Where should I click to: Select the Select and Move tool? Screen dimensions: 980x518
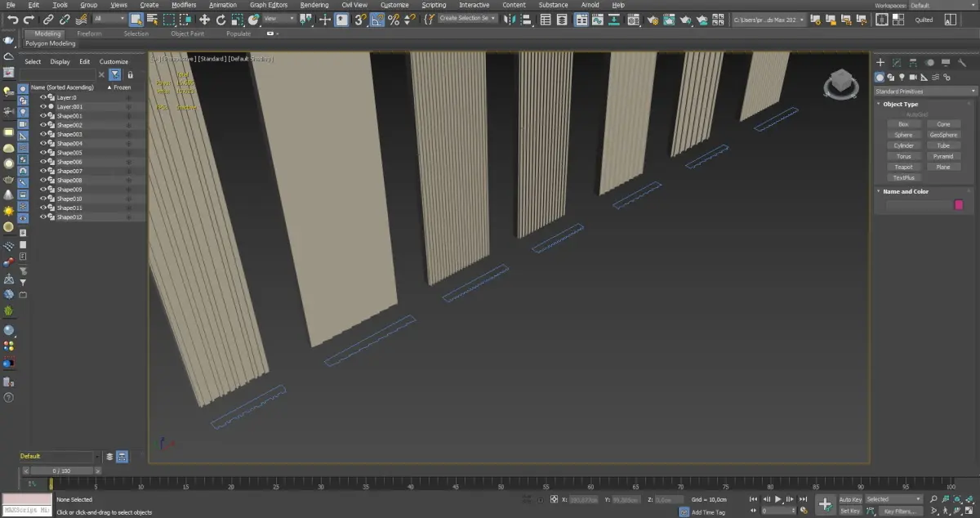click(x=204, y=18)
